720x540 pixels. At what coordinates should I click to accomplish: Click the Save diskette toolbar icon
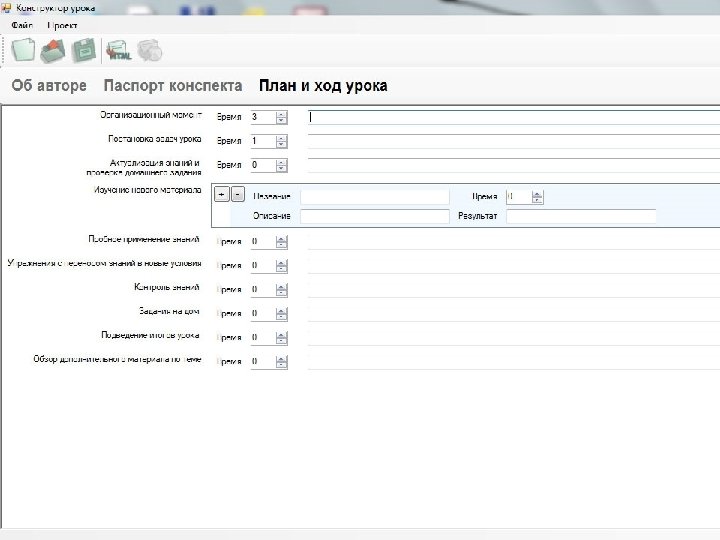pos(84,50)
